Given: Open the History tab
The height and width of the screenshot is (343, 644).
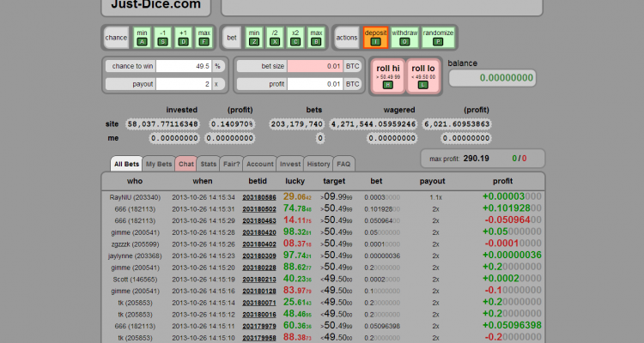Looking at the screenshot, I should (319, 164).
